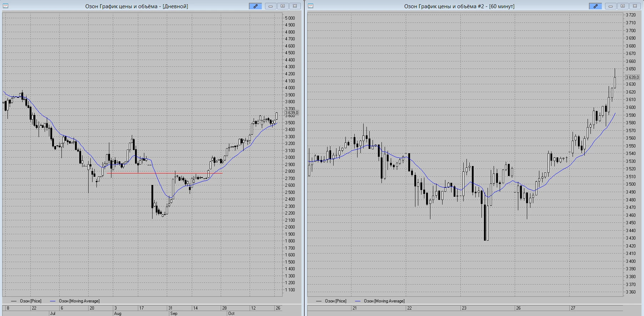Maximize the Дневной chart window
This screenshot has width=644, height=316.
click(x=283, y=6)
